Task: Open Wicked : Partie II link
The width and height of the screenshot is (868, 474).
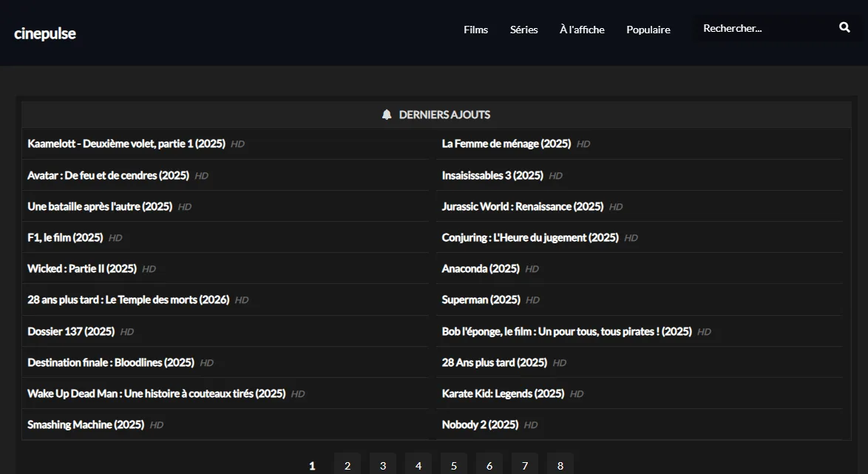Action: pos(82,268)
